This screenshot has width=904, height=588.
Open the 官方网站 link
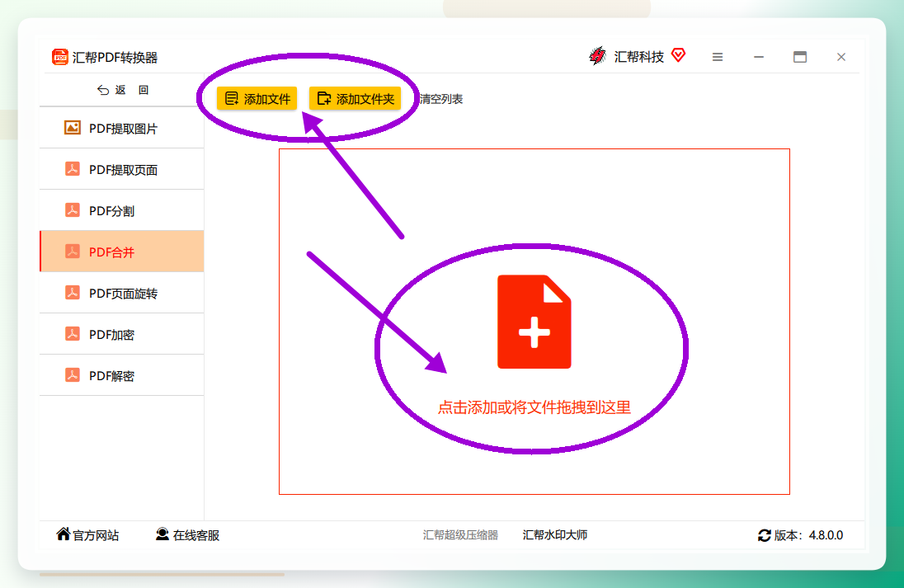[96, 535]
